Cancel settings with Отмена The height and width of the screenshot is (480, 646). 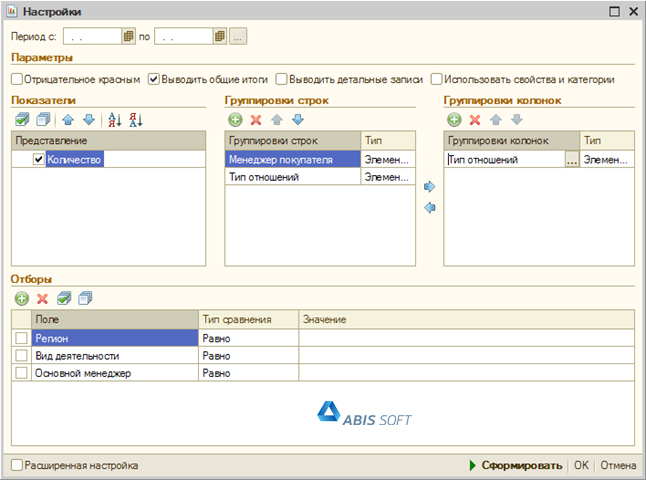coord(618,465)
